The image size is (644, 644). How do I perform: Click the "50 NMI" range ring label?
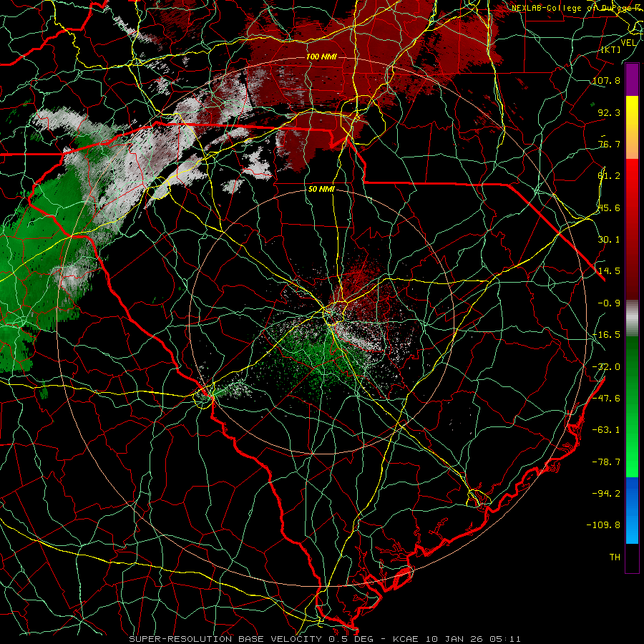click(321, 189)
